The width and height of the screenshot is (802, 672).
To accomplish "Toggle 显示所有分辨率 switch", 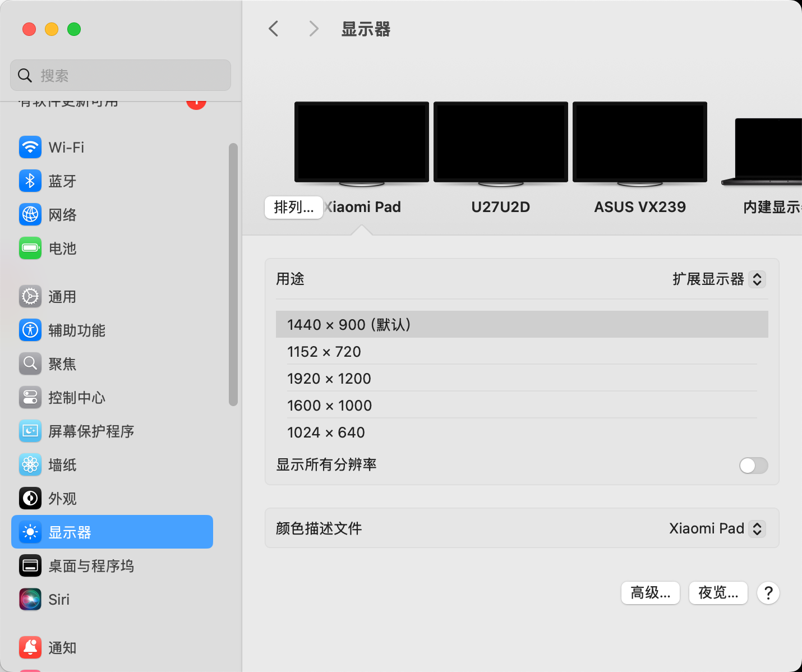I will pos(753,465).
